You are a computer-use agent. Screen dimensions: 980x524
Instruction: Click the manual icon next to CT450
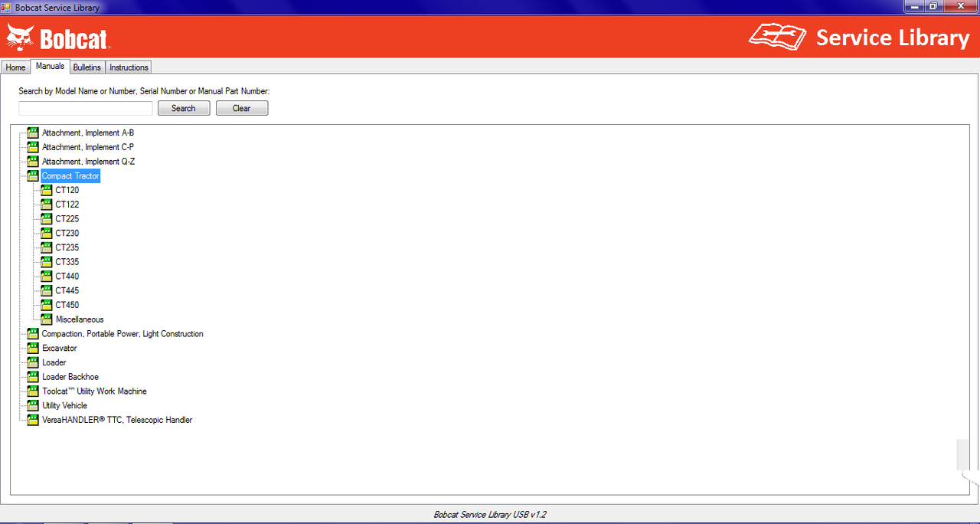click(46, 305)
